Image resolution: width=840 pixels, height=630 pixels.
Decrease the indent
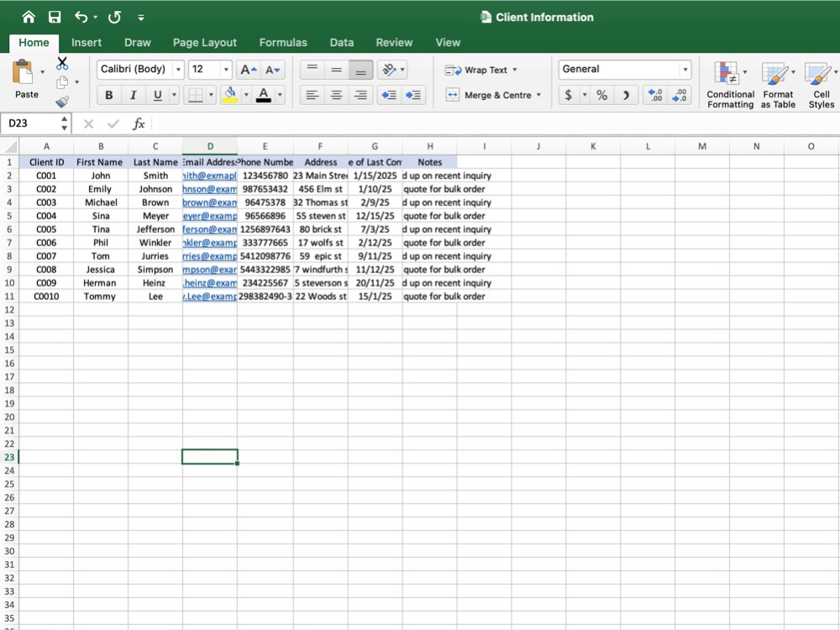pyautogui.click(x=388, y=96)
